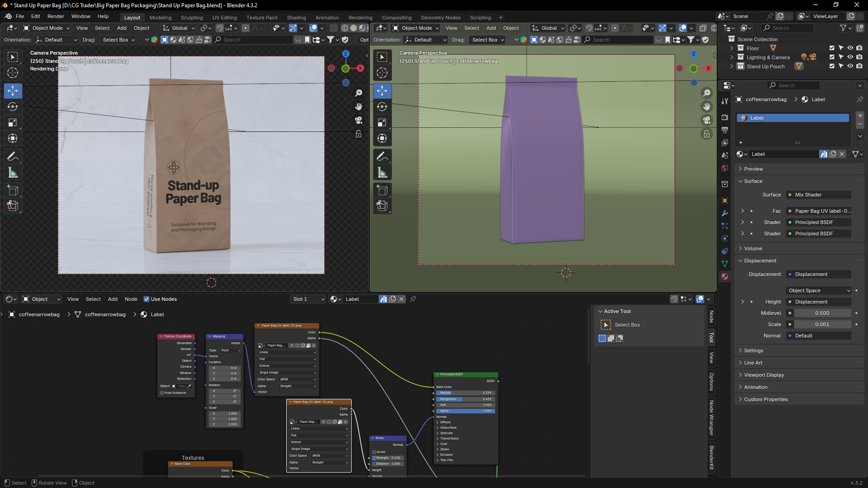Screen dimensions: 868x488
Task: Select the Annotate tool in right viewport
Action: (x=382, y=156)
